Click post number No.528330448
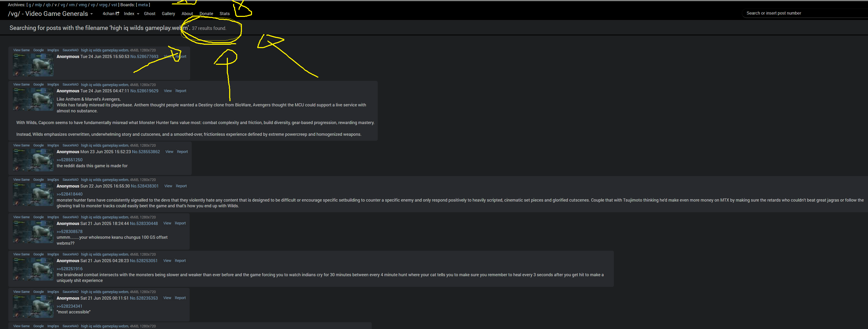This screenshot has width=868, height=329. (144, 224)
